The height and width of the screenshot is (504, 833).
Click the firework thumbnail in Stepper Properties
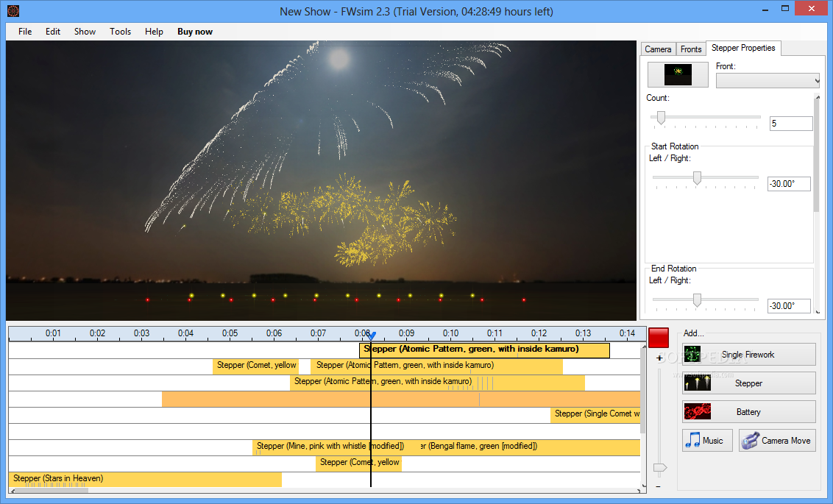pos(678,74)
